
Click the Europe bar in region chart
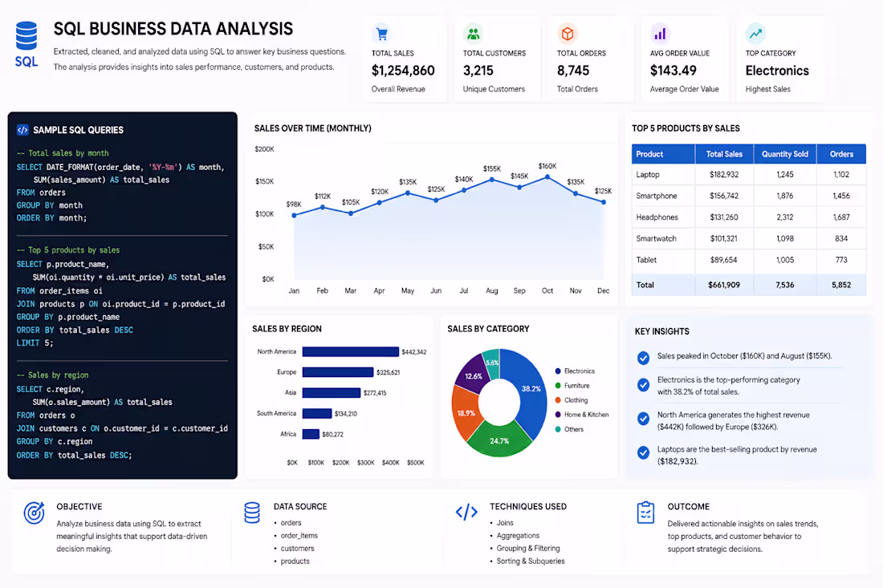click(x=338, y=372)
